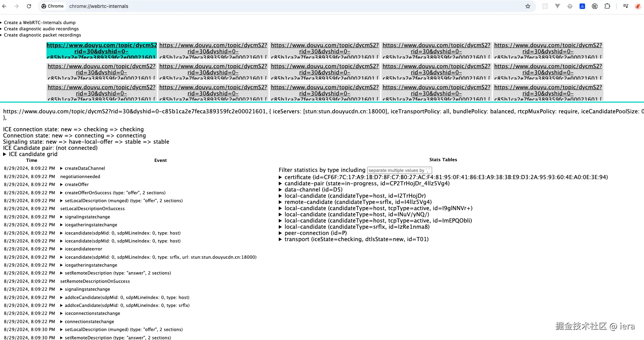The image size is (644, 340).
Task: Click the Chrome site info chip
Action: 52,6
